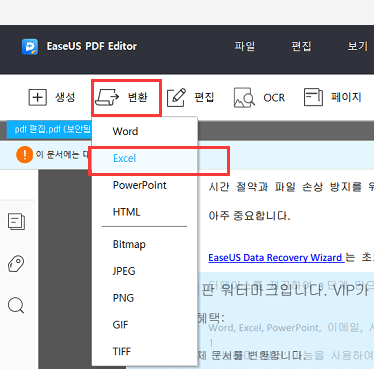The width and height of the screenshot is (374, 369).
Task: Open the 보기 menu
Action: pyautogui.click(x=358, y=46)
